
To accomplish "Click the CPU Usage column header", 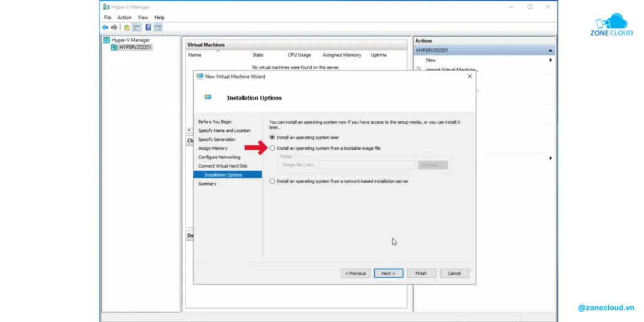I will pyautogui.click(x=299, y=55).
